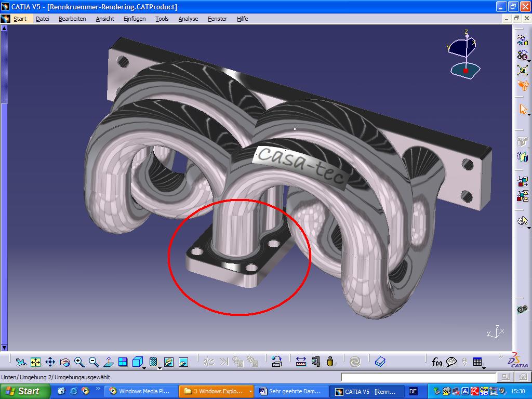Open the Bearbeiten menu
Viewport: 532px width, 399px height.
pos(72,19)
